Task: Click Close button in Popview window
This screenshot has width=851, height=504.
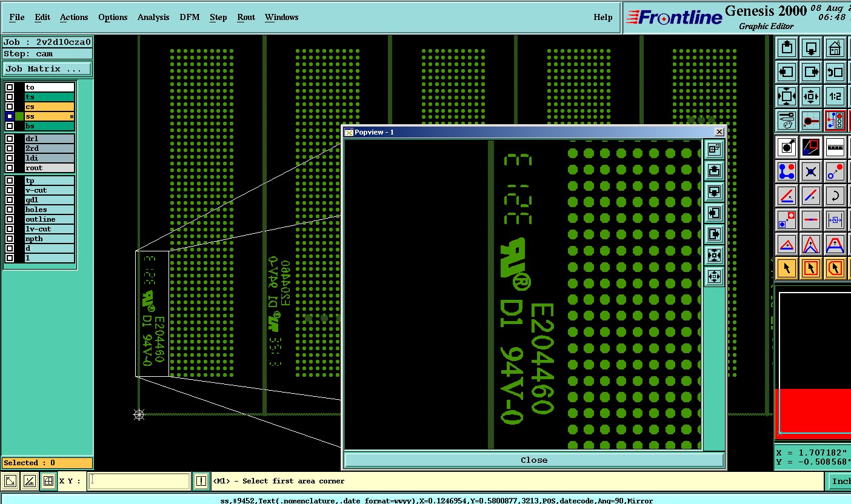Action: [x=534, y=460]
